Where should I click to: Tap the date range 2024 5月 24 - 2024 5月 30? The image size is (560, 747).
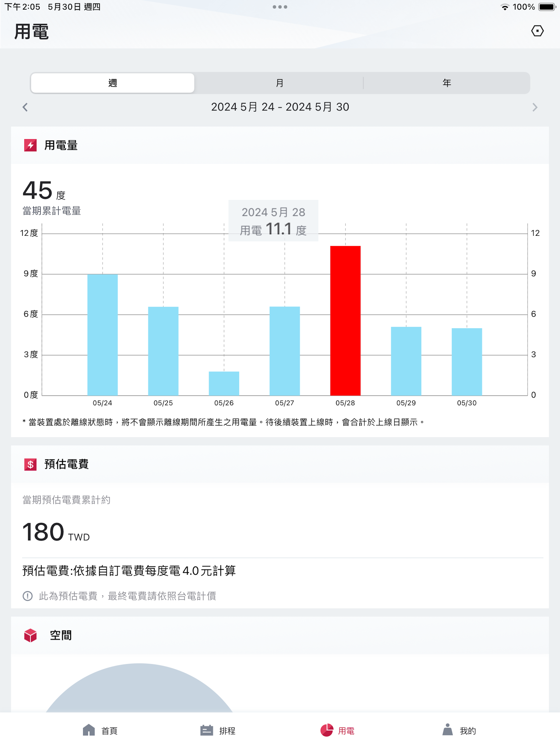click(280, 107)
